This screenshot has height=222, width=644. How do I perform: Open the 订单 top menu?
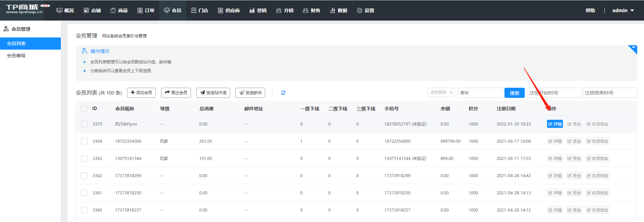[146, 10]
